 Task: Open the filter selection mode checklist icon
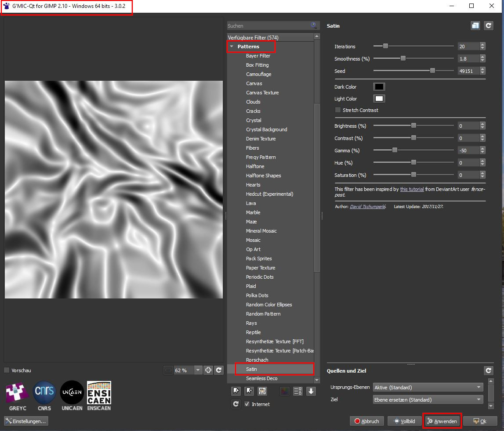[x=297, y=391]
